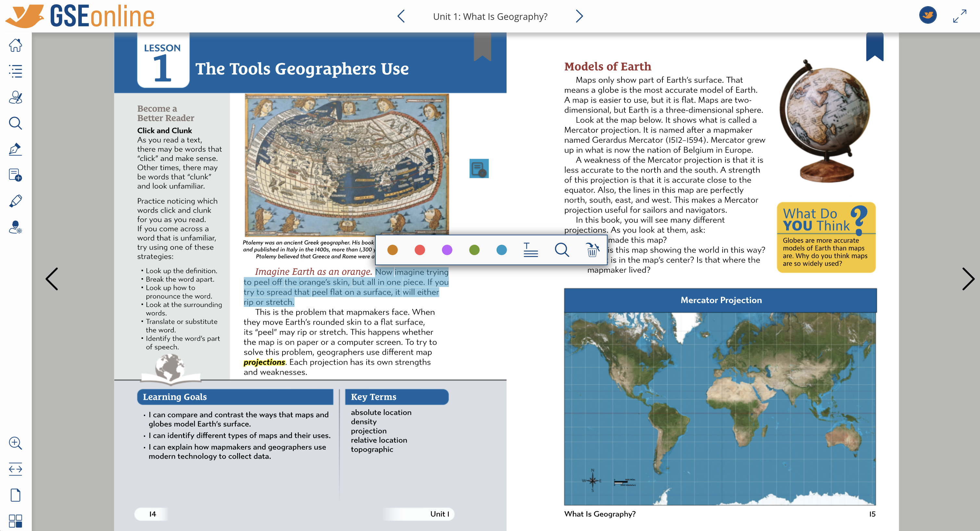Screen dimensions: 980x531
Task: Click key term relative location
Action: [379, 440]
